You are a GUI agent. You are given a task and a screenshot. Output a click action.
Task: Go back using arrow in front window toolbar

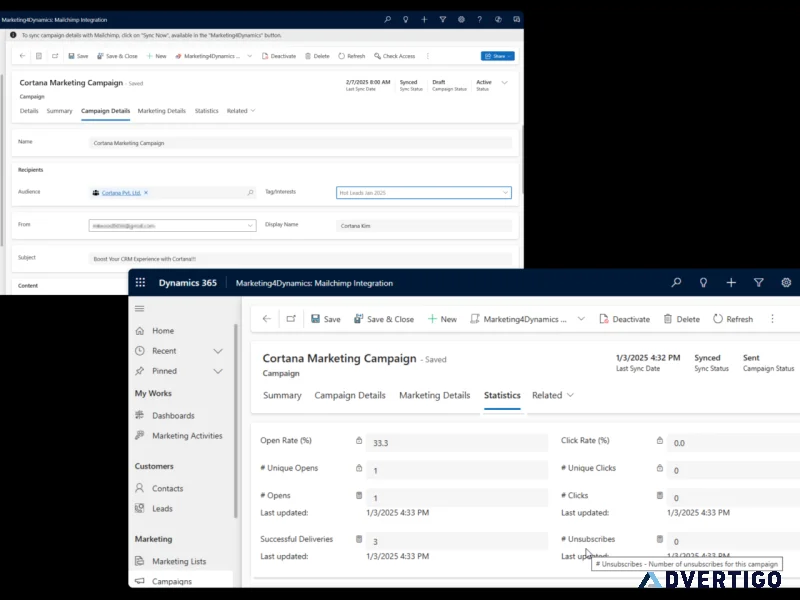point(267,318)
